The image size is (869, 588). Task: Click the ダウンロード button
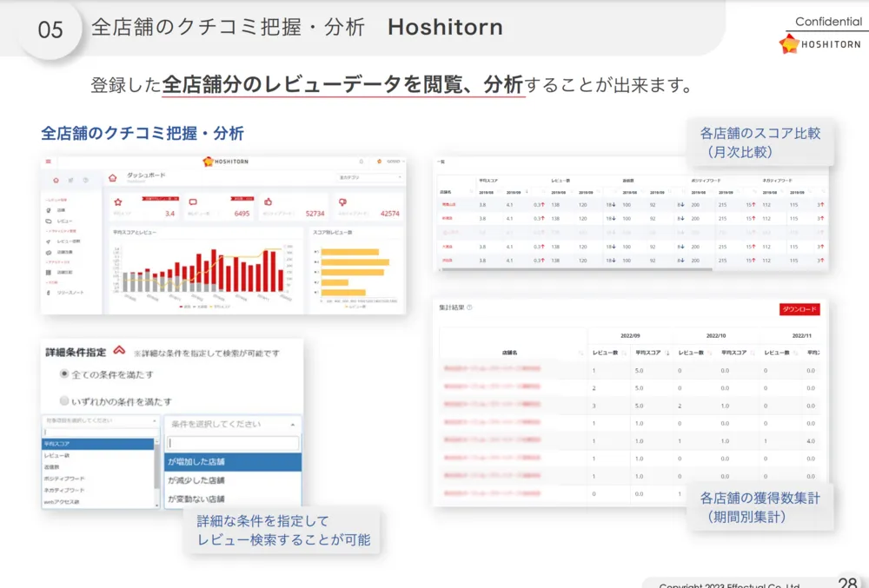[x=799, y=309]
